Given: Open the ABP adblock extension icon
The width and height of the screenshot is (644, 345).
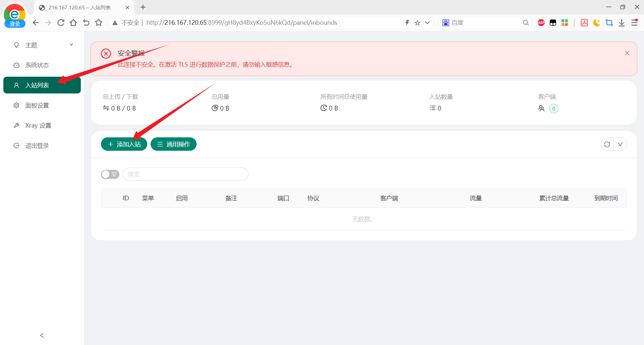Looking at the screenshot, I should [541, 23].
